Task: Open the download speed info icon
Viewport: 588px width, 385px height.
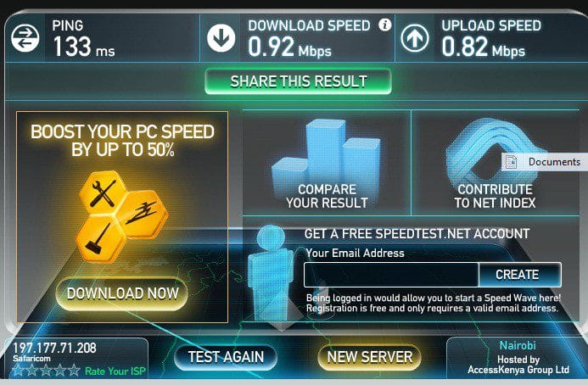Action: coord(384,25)
